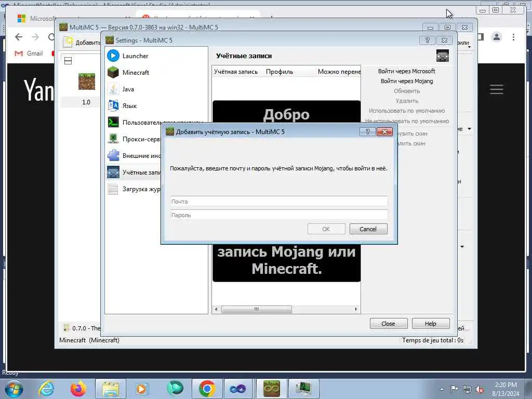This screenshot has height=399, width=532.
Task: Open the Язык language settings page
Action: pyautogui.click(x=129, y=106)
